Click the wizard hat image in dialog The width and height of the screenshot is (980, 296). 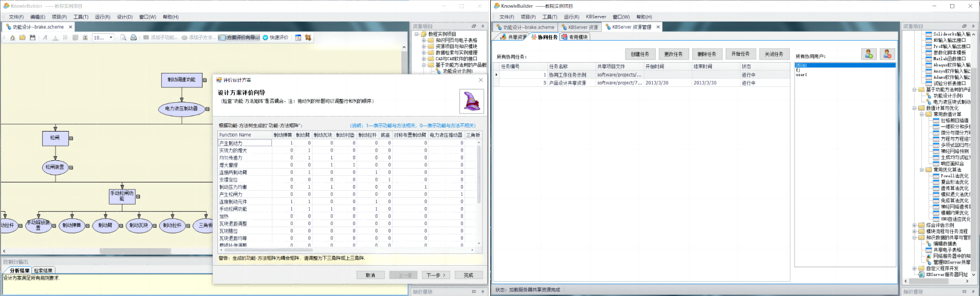471,101
